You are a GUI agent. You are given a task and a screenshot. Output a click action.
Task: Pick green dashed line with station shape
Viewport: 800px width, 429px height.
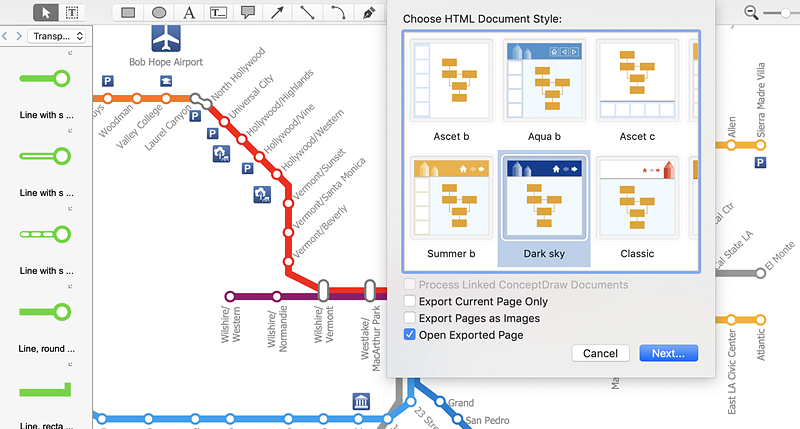pos(45,235)
